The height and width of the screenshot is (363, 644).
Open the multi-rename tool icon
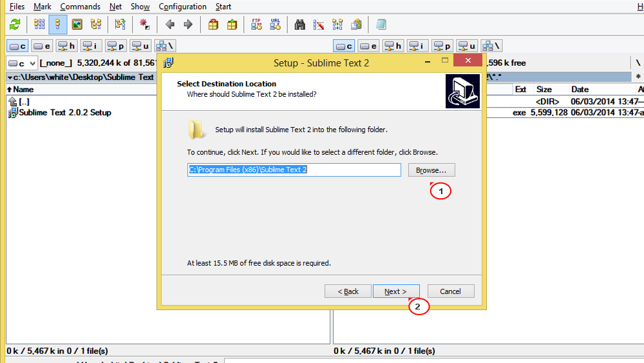[319, 25]
